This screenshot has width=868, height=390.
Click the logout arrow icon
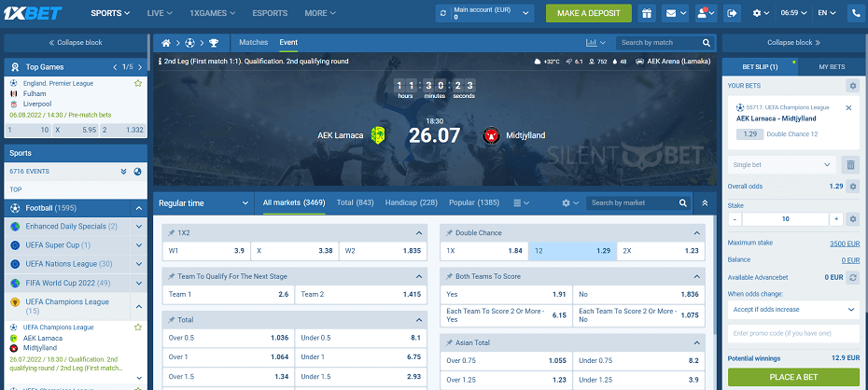[x=733, y=13]
